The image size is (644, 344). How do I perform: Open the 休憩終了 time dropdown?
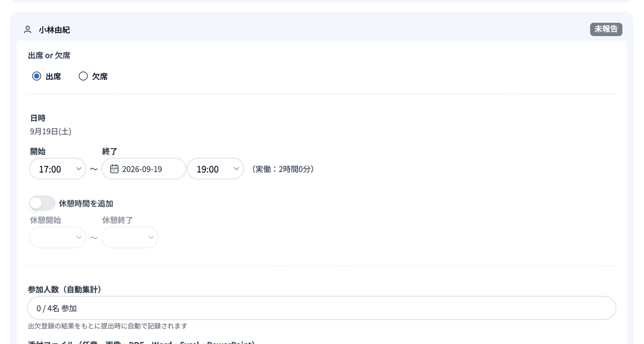pyautogui.click(x=130, y=237)
